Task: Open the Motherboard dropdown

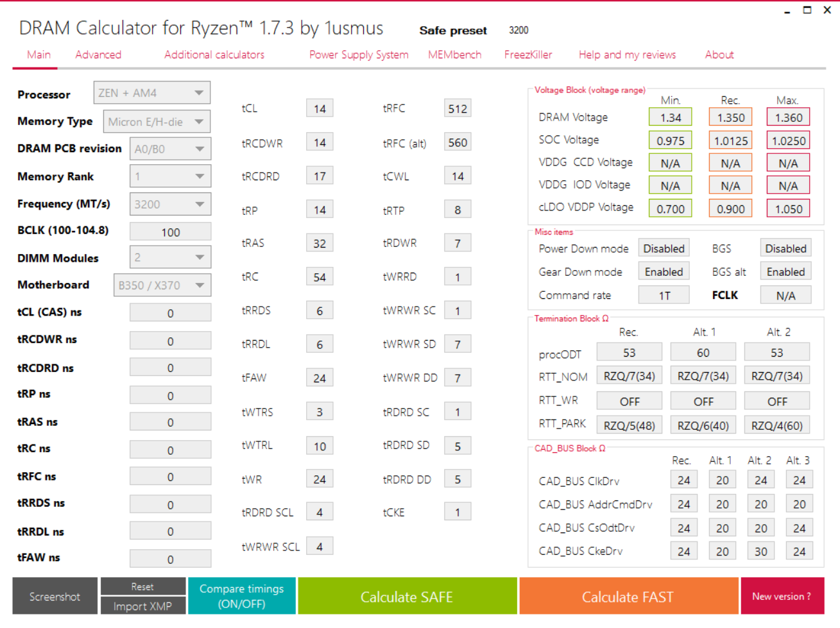Action: [162, 285]
